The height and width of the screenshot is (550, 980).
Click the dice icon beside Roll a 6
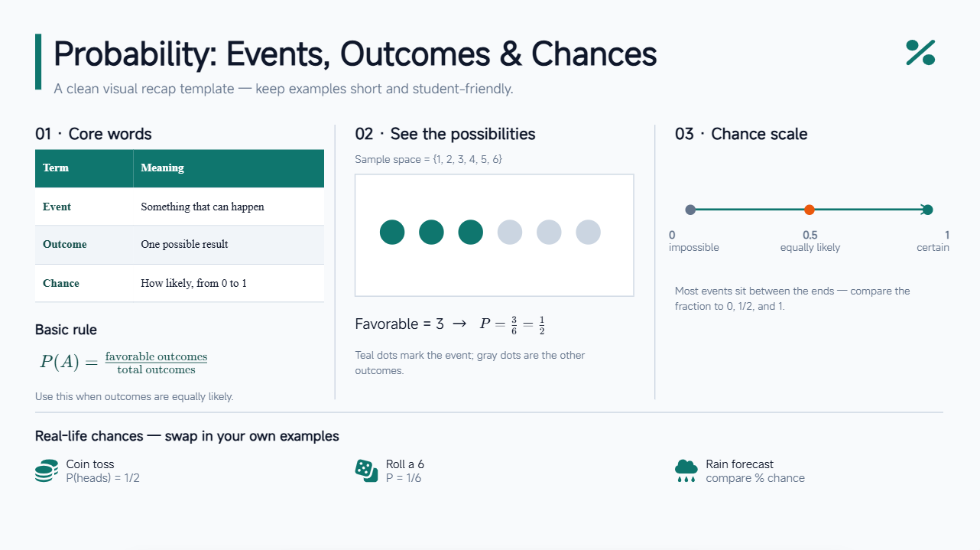point(366,471)
